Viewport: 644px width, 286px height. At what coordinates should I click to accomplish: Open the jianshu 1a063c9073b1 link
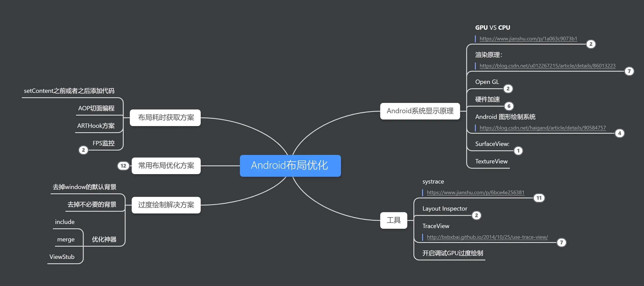528,39
